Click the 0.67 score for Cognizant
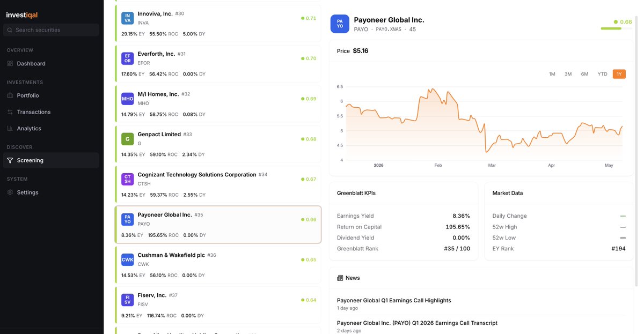Image resolution: width=644 pixels, height=334 pixels. (309, 179)
